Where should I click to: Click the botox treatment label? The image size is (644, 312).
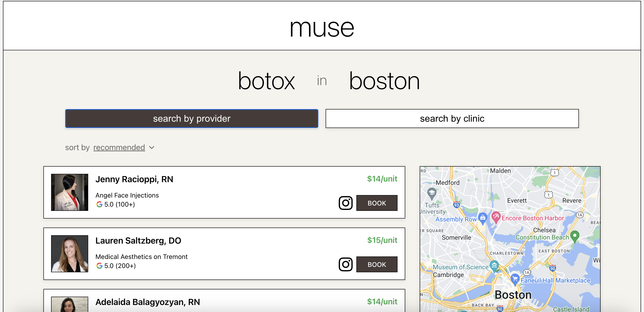point(266,81)
